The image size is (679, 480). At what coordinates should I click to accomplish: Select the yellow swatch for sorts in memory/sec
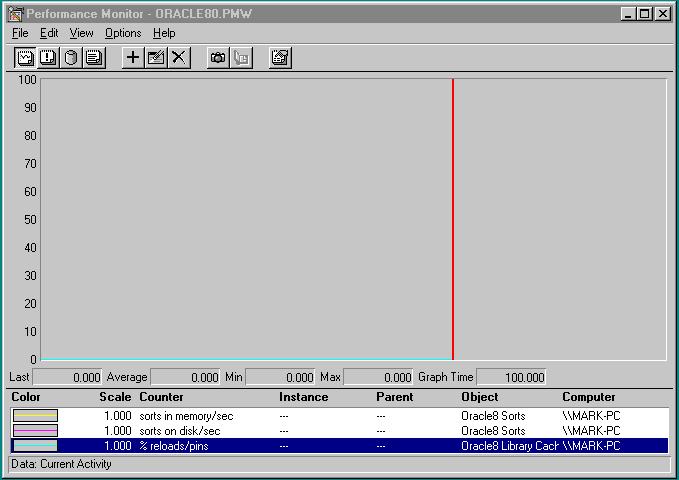tap(35, 416)
